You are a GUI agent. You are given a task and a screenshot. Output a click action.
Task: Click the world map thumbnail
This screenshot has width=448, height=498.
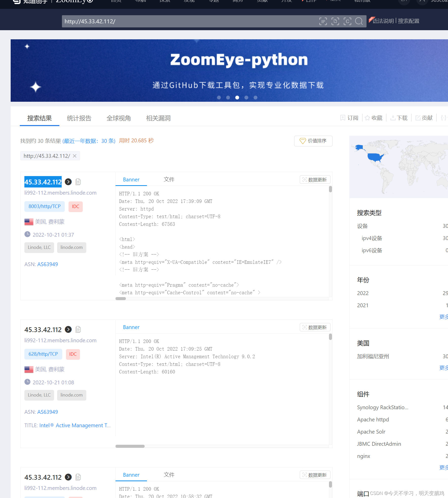399,167
